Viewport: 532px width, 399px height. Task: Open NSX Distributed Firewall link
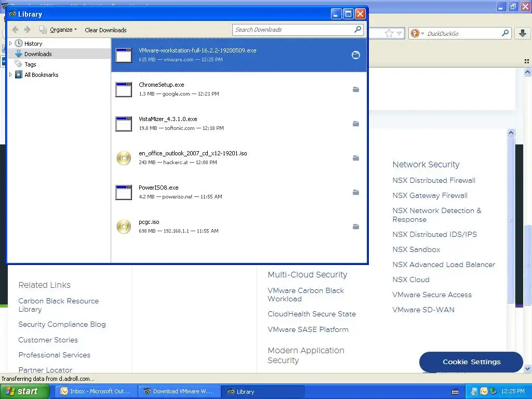click(x=434, y=180)
